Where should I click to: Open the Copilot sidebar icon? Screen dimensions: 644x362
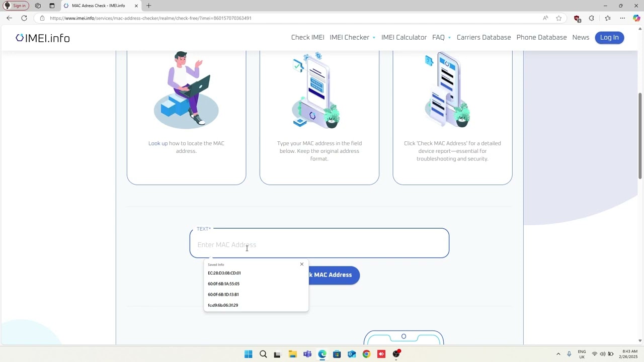pos(636,18)
